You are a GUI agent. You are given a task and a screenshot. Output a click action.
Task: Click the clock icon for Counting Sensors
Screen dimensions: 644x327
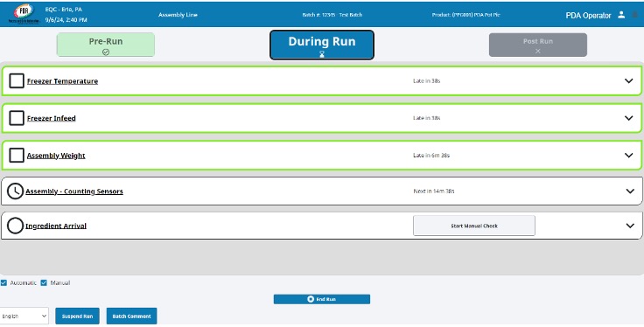pos(15,191)
